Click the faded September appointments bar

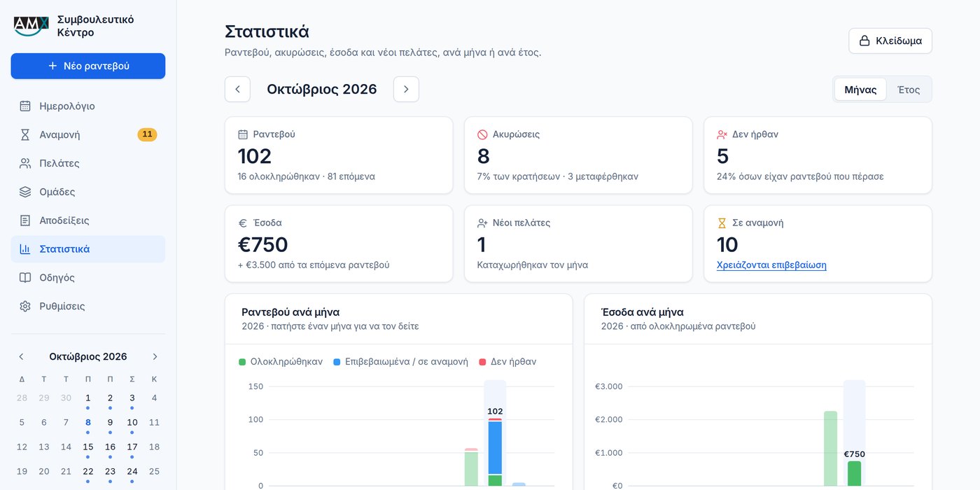(471, 467)
